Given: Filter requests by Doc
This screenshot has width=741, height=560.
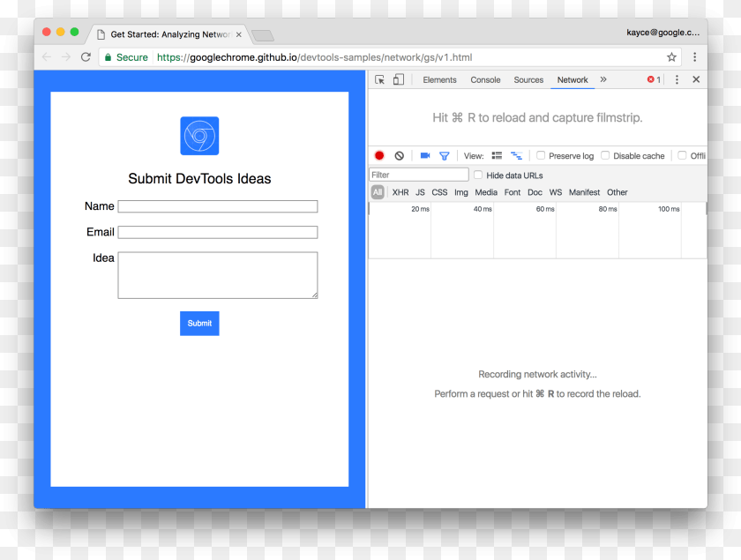Looking at the screenshot, I should [535, 192].
